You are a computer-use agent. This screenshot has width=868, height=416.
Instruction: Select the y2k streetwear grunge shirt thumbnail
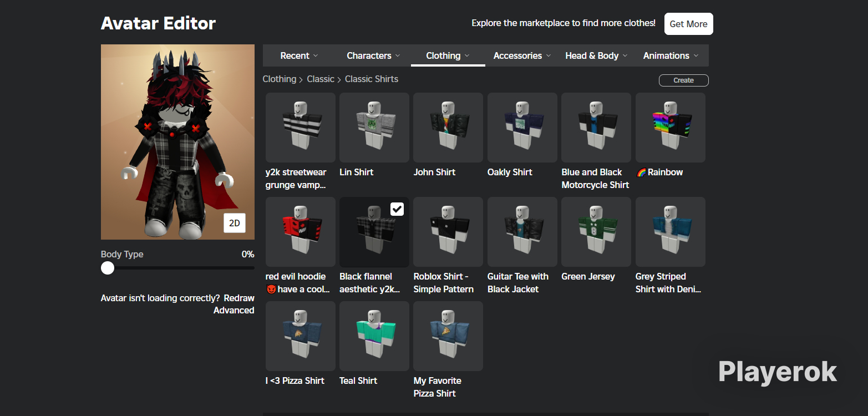click(x=301, y=128)
